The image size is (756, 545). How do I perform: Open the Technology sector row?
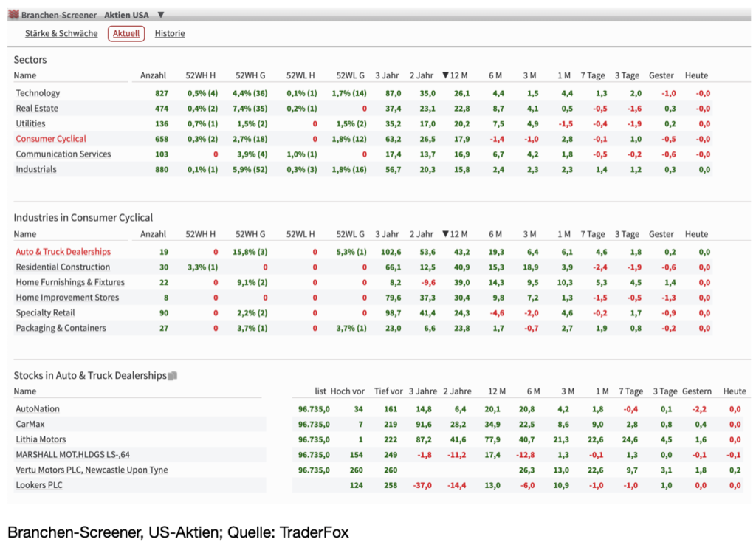38,93
